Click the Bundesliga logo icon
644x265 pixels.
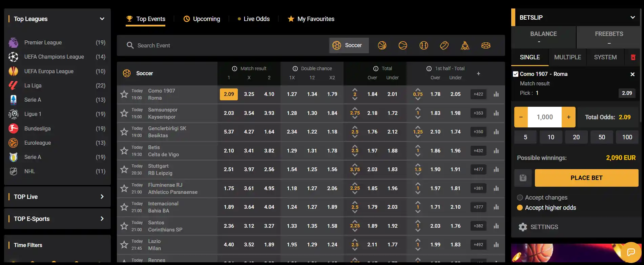pos(13,128)
